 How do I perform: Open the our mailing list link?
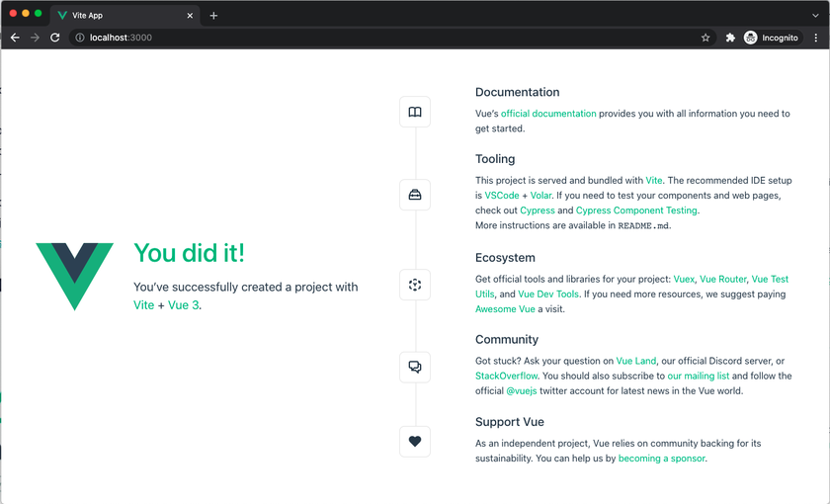(699, 376)
